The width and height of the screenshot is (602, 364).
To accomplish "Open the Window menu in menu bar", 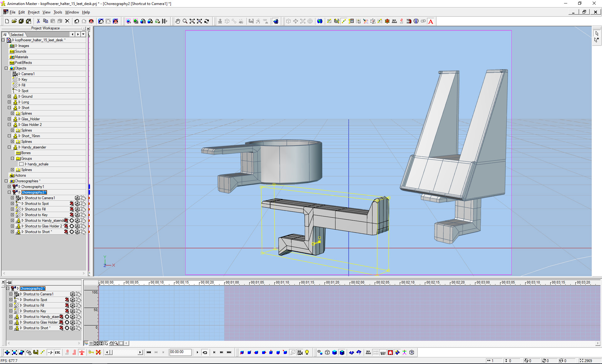I will 71,12.
